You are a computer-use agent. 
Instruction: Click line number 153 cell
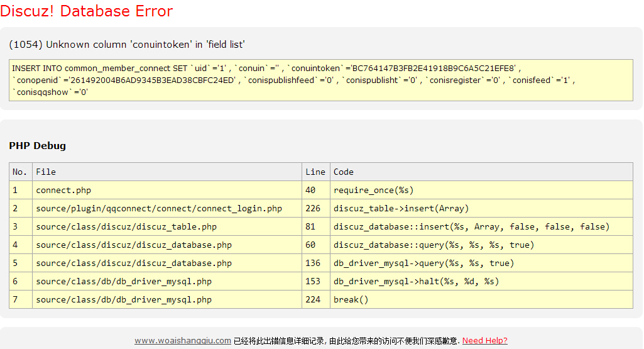(x=316, y=281)
